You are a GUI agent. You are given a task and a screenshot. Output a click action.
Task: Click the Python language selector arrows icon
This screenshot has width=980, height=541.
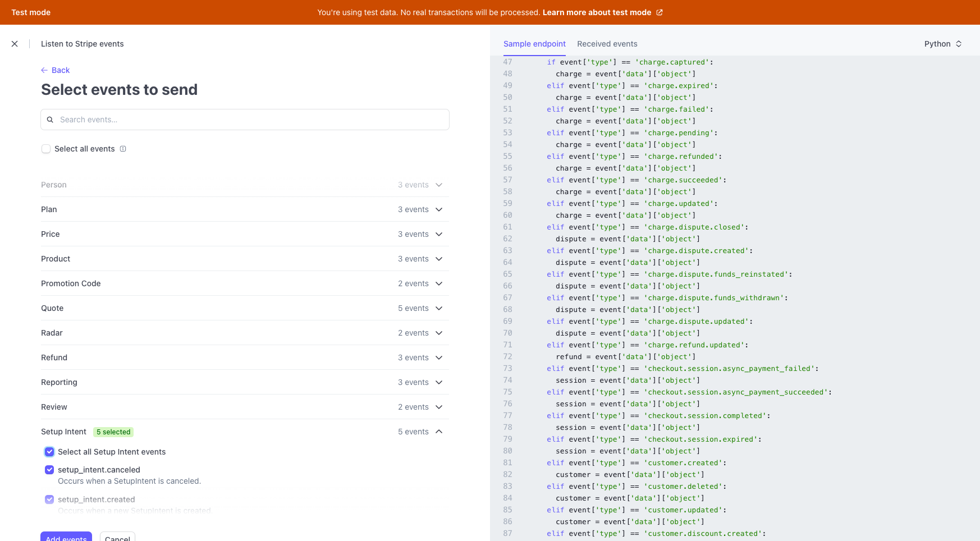[x=959, y=44]
